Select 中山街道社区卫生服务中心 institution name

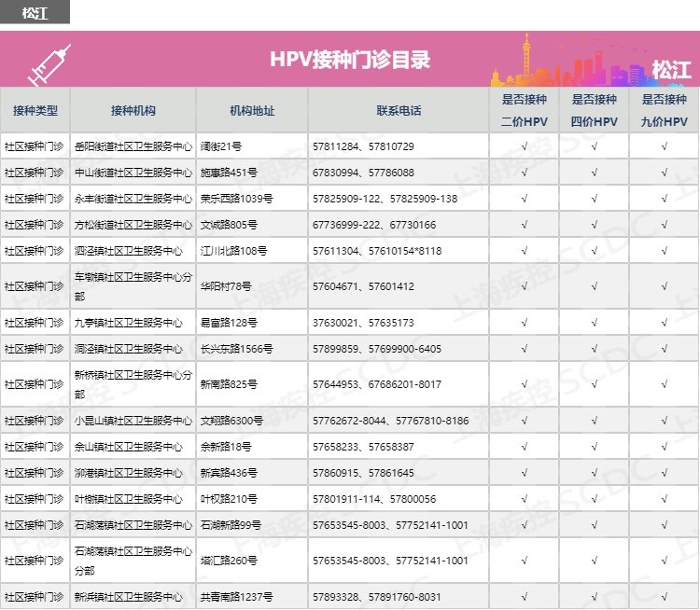tap(133, 173)
